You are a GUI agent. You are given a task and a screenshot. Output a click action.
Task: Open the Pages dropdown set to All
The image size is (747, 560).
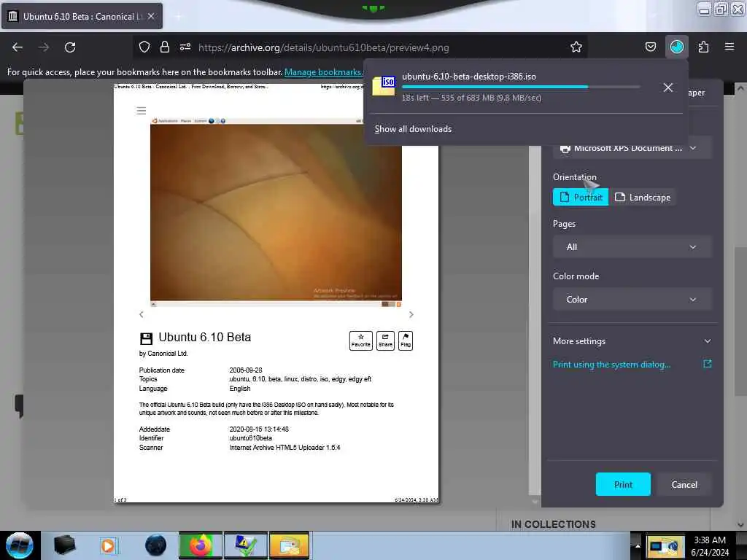[632, 247]
